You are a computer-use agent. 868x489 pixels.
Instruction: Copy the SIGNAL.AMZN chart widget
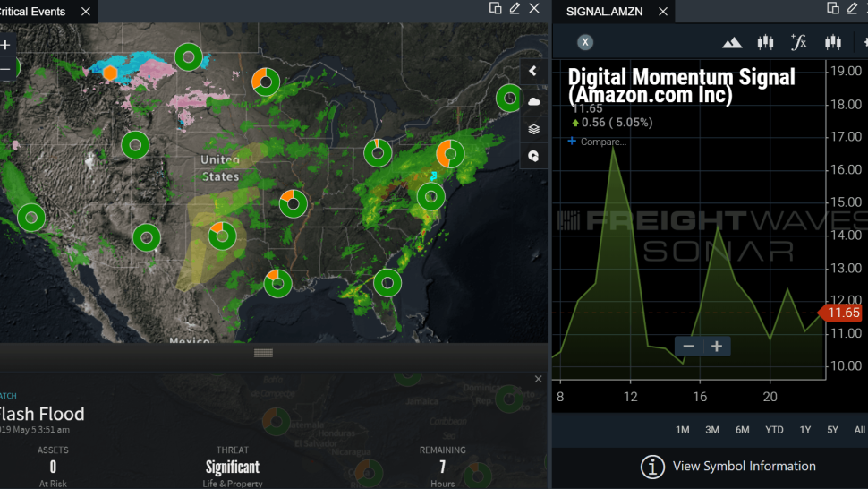click(x=832, y=8)
